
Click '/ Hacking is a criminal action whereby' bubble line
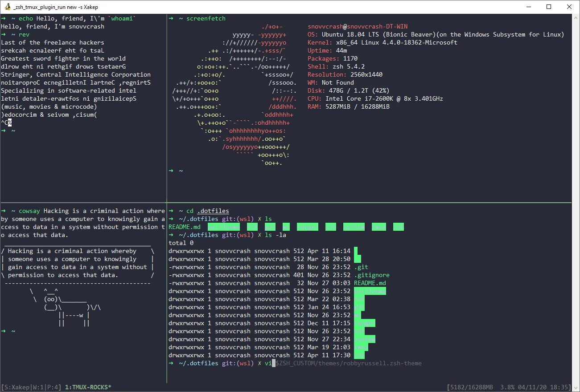point(78,251)
